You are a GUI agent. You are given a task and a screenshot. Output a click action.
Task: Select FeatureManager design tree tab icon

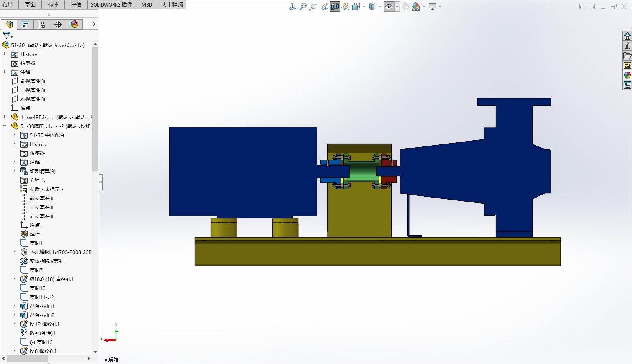[9, 25]
